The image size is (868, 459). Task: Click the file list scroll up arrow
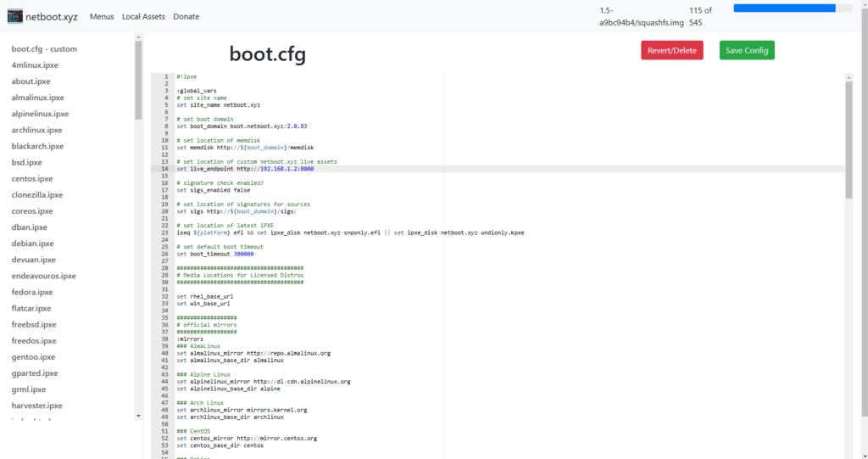(x=138, y=37)
